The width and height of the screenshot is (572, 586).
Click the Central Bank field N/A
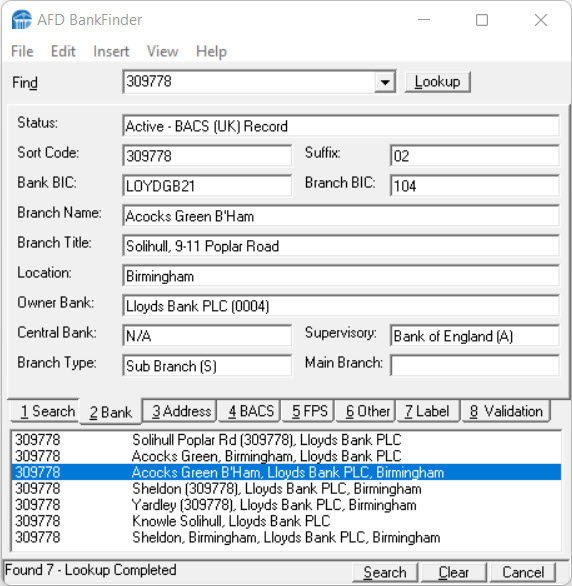(x=207, y=336)
